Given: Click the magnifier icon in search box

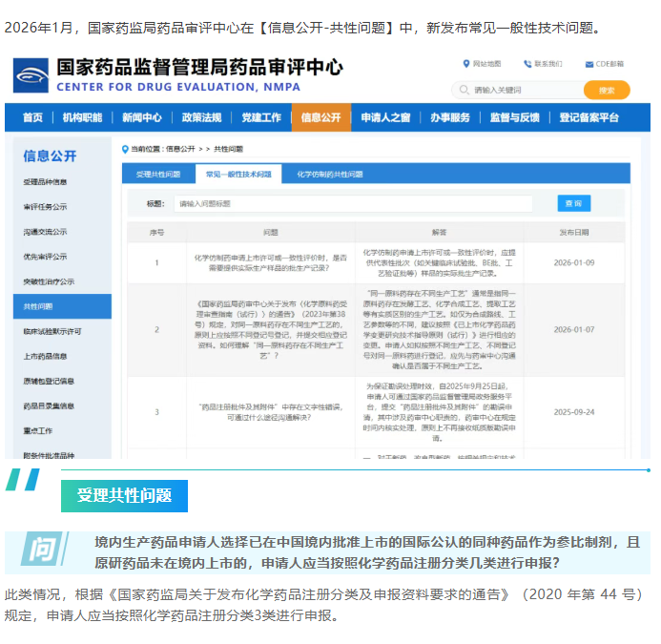Looking at the screenshot, I should pos(465,90).
